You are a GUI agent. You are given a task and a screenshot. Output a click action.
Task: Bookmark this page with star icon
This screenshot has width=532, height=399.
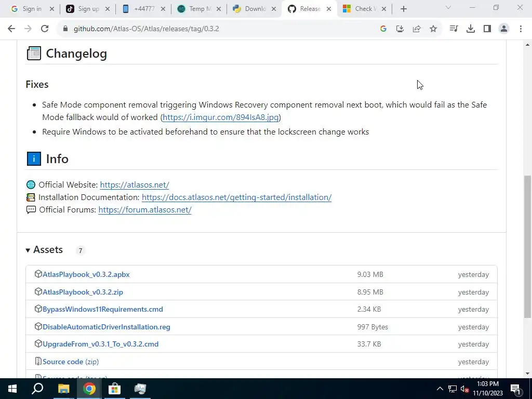point(433,29)
